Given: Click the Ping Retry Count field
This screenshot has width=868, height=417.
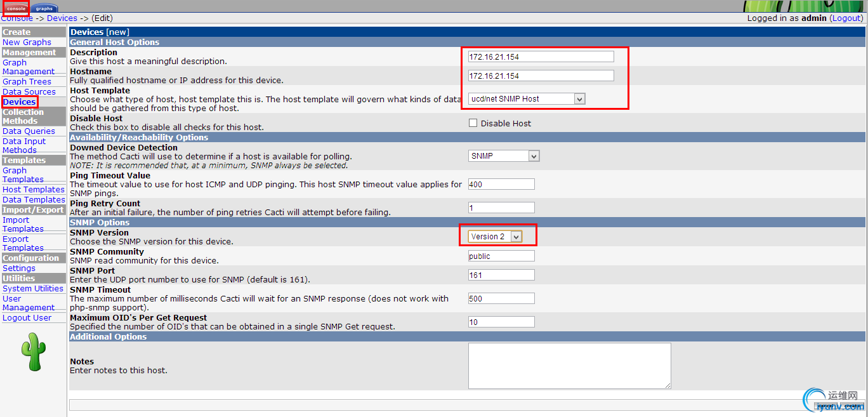Looking at the screenshot, I should tap(501, 208).
